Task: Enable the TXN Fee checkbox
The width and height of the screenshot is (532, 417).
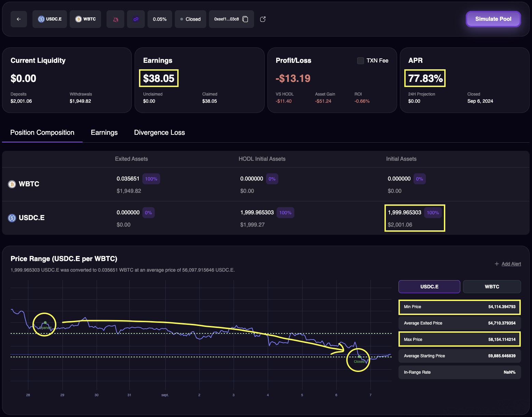Action: (360, 61)
